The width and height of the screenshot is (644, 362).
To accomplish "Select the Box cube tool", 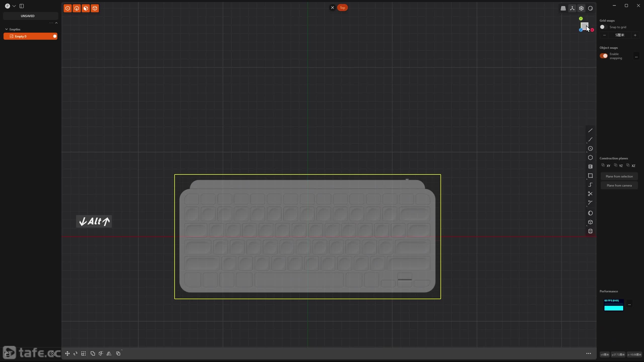I will (590, 222).
